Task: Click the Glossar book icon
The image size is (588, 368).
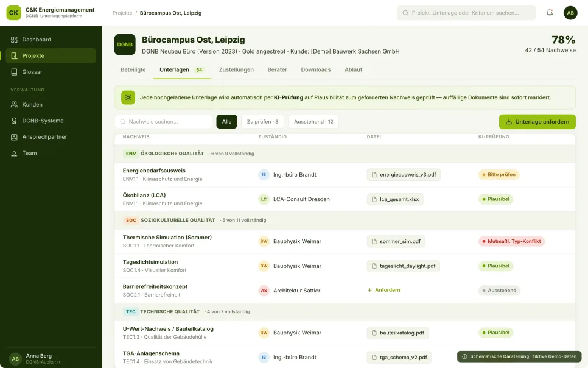Action: pos(14,72)
